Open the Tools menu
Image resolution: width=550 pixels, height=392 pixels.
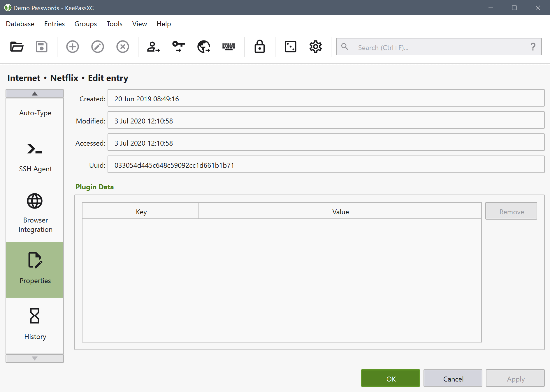click(114, 24)
